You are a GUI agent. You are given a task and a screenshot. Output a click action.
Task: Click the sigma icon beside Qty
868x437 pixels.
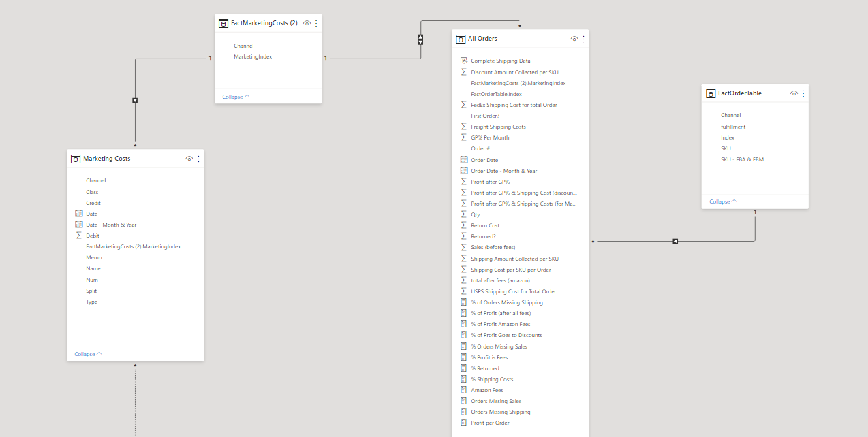[x=464, y=214]
